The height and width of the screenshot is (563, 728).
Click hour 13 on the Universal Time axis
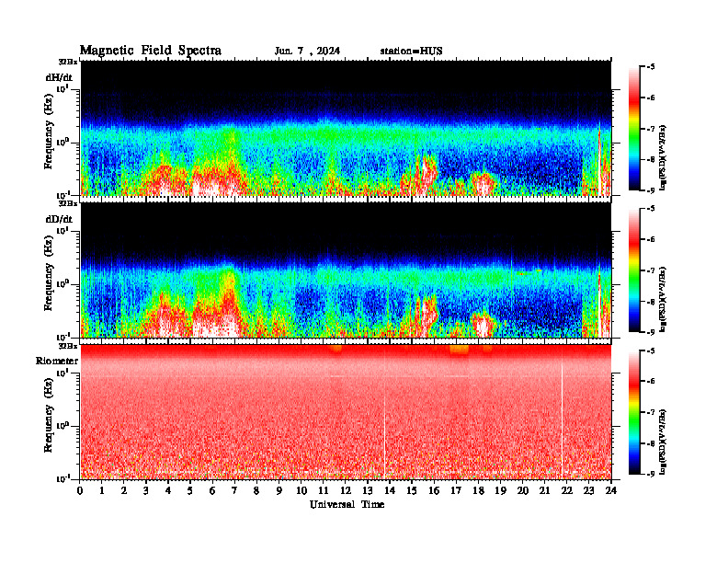[368, 491]
